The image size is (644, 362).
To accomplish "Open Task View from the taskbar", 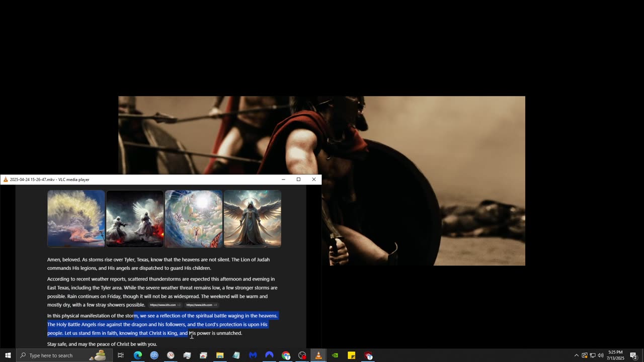I will click(121, 355).
